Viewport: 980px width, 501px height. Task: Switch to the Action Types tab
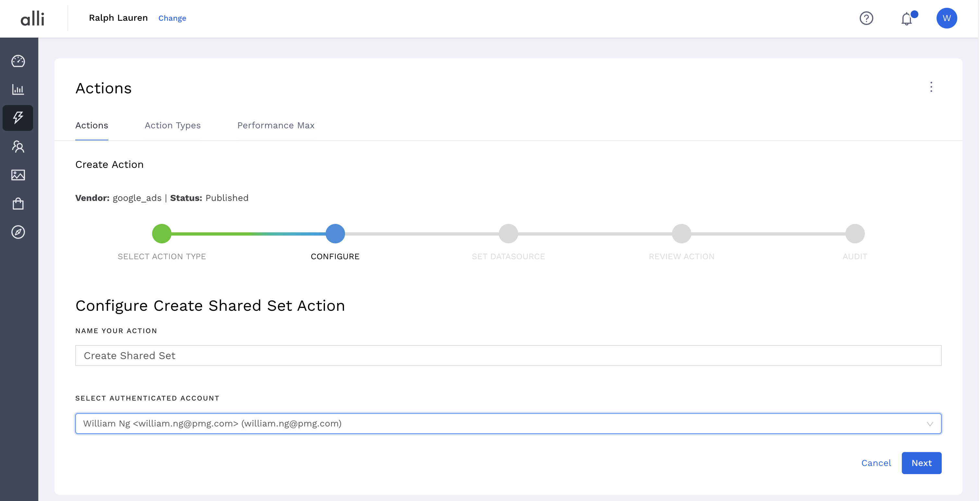click(173, 125)
